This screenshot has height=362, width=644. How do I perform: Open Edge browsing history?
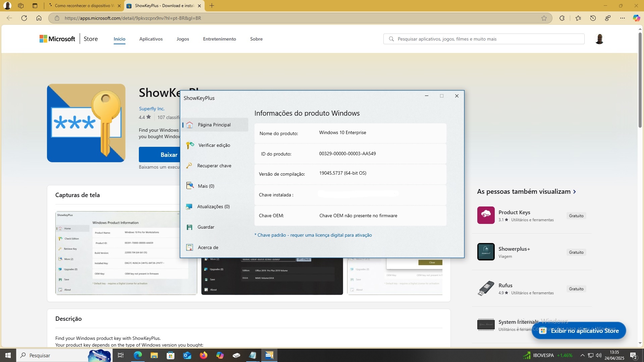(x=593, y=18)
